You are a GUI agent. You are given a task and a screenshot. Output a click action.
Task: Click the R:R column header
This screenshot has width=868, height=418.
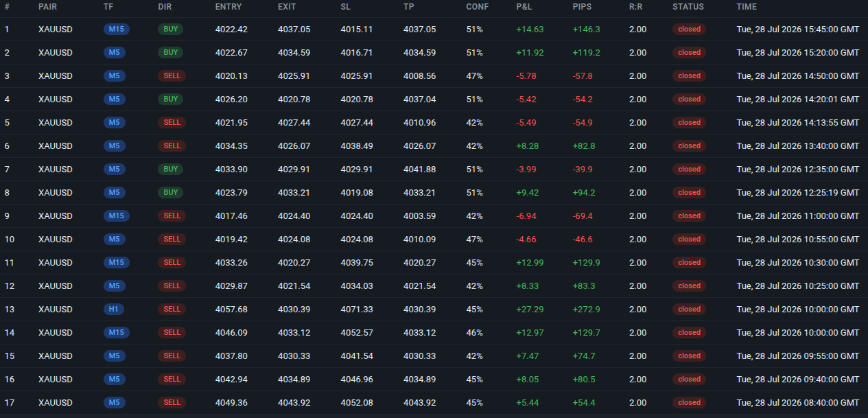coord(636,7)
